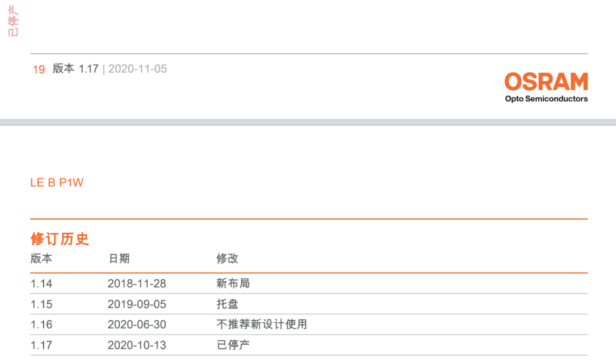This screenshot has height=364, width=616.
Task: Click the page number 19
Action: click(39, 70)
